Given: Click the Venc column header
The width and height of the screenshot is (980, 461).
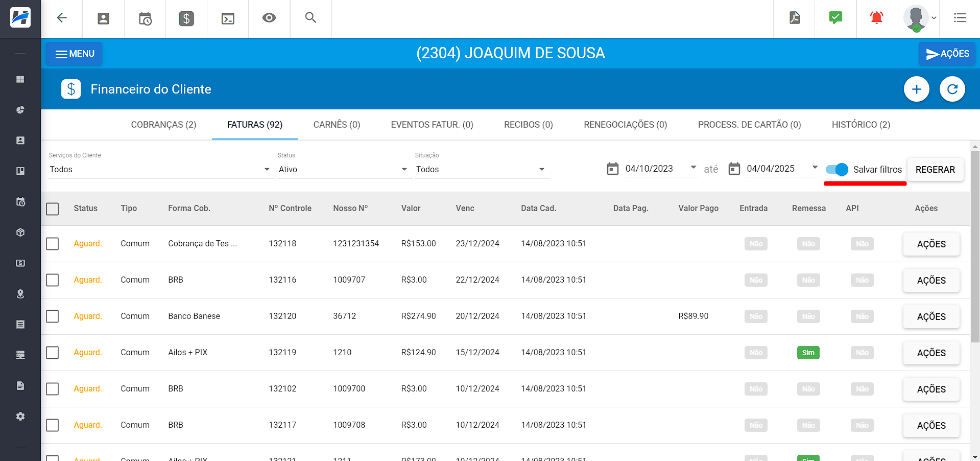Looking at the screenshot, I should coord(465,209).
